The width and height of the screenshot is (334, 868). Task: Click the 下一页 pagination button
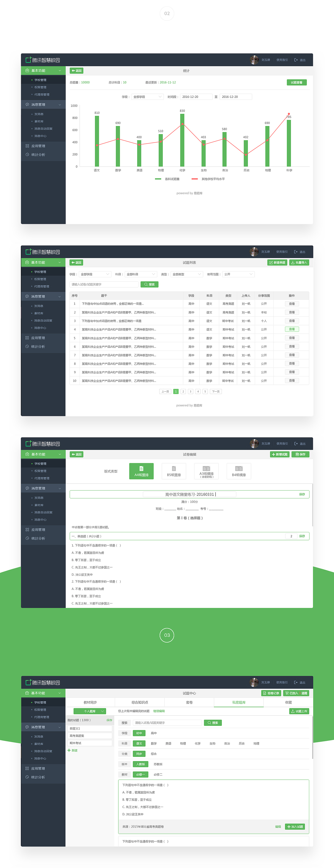(x=216, y=392)
